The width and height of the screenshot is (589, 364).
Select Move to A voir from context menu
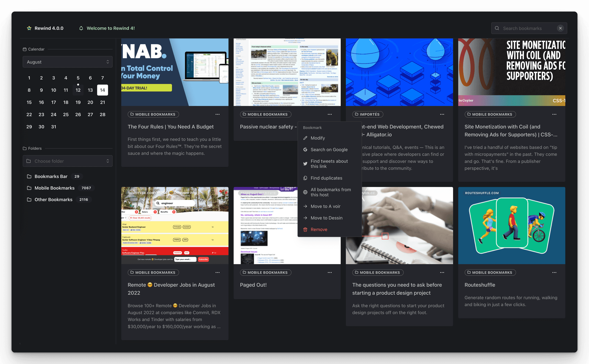tap(326, 206)
